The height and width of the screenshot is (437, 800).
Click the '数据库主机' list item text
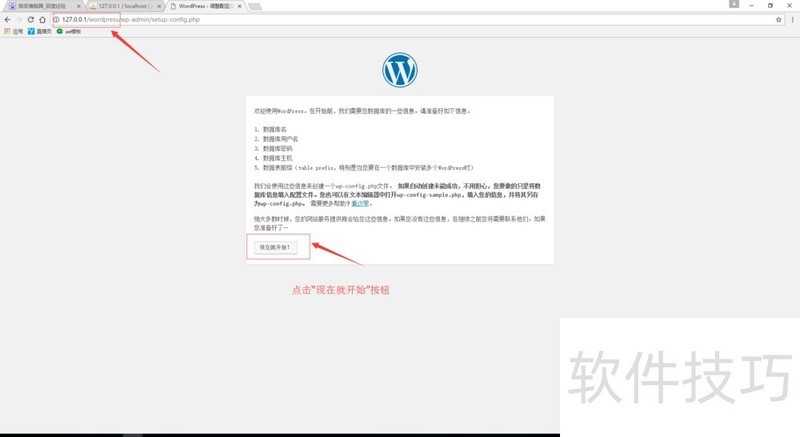click(x=278, y=158)
